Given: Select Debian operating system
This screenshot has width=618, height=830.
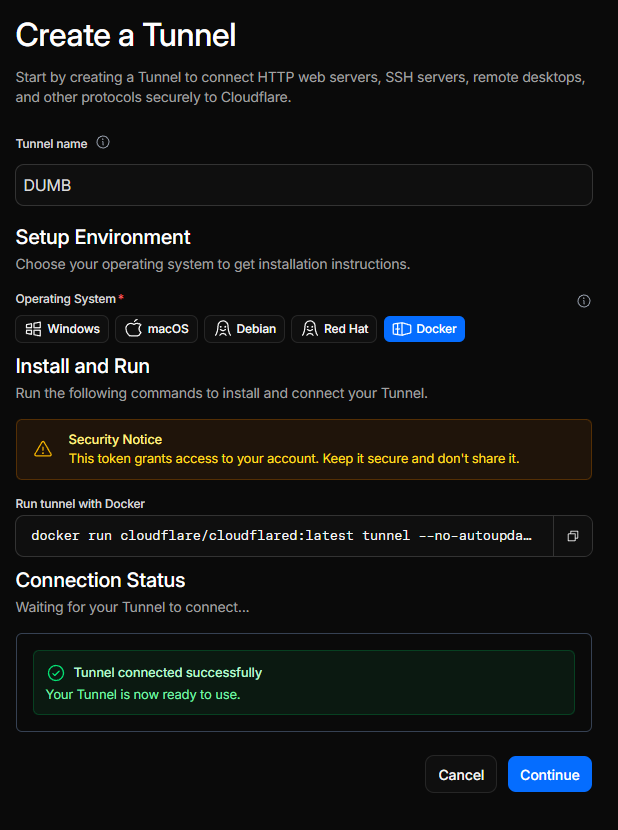Looking at the screenshot, I should [244, 329].
